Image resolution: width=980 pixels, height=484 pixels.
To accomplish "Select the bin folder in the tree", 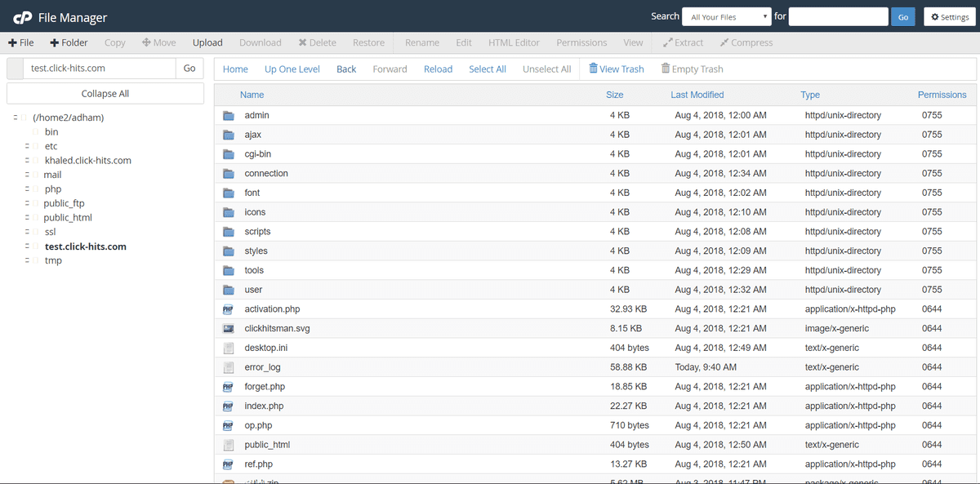I will [x=51, y=131].
